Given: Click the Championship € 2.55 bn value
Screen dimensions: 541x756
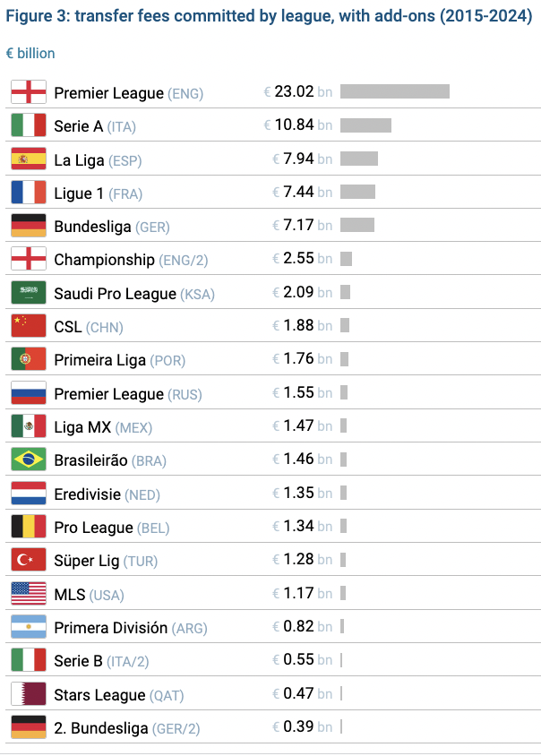Looking at the screenshot, I should (x=302, y=259).
